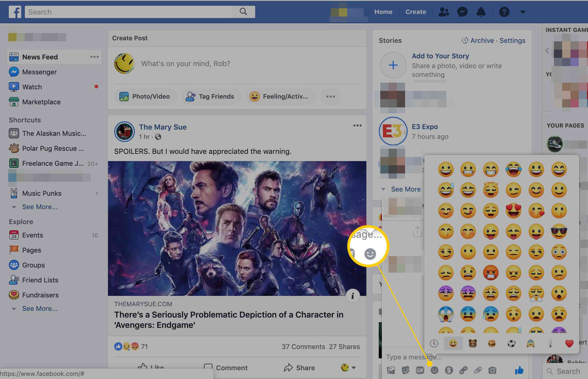The height and width of the screenshot is (379, 588).
Task: Open The Alaskan Music shortcut
Action: click(x=54, y=133)
